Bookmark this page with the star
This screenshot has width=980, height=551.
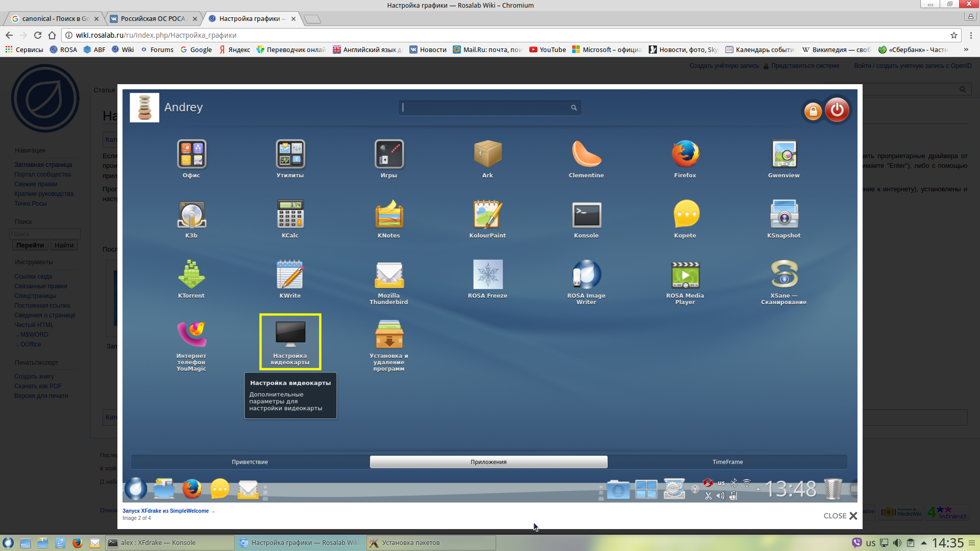[x=953, y=35]
